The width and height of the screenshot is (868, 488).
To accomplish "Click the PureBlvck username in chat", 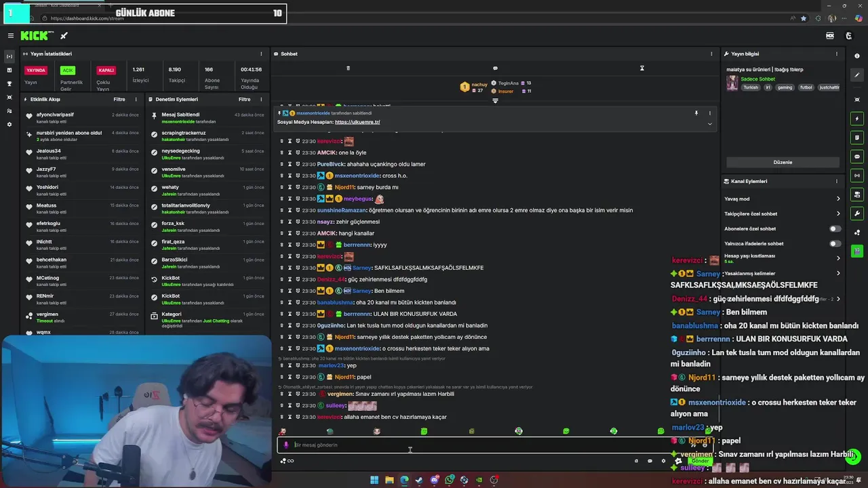I will 331,164.
